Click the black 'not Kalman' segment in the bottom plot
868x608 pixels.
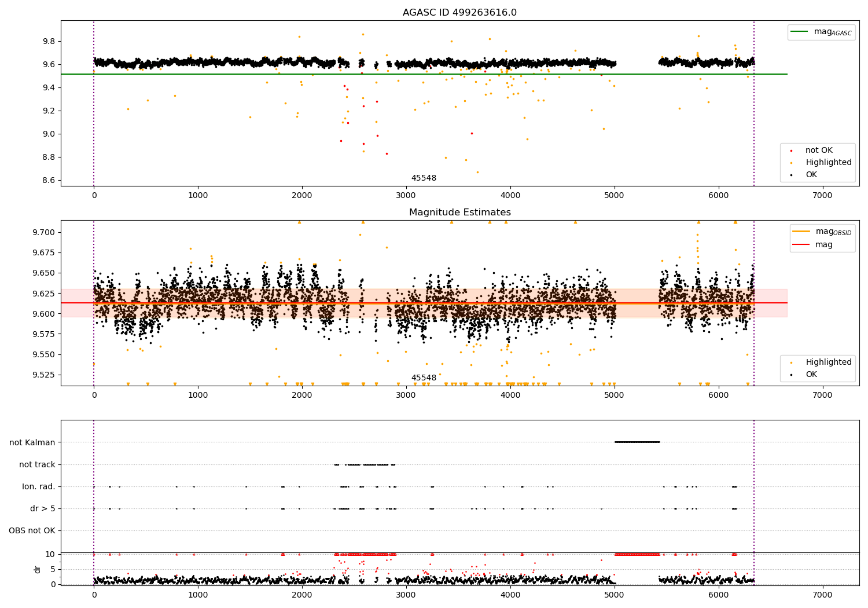(x=637, y=442)
